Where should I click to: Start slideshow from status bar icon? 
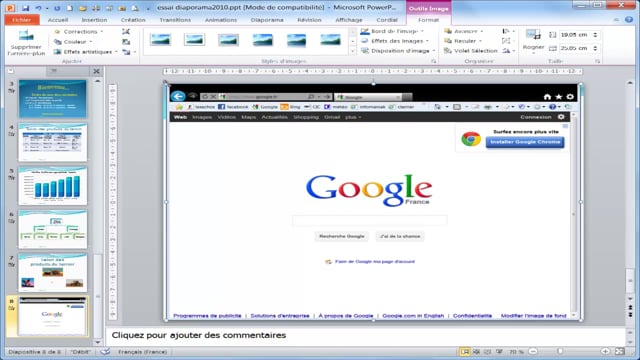coord(499,351)
